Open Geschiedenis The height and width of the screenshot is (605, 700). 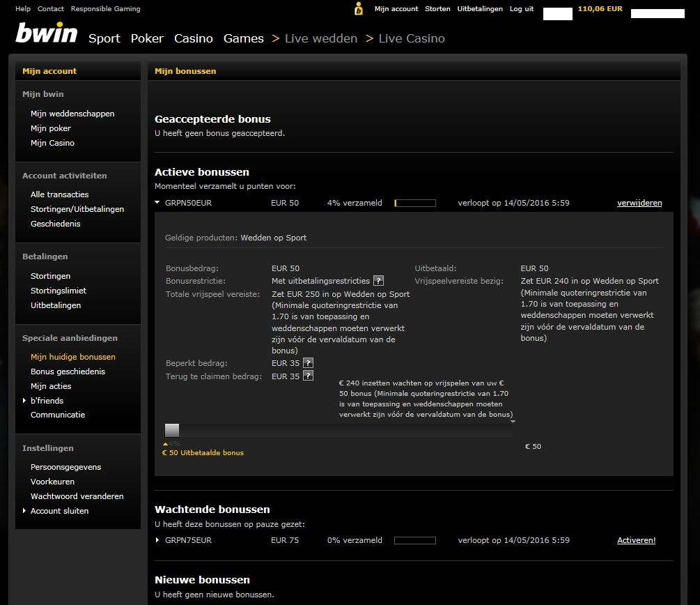tap(55, 224)
